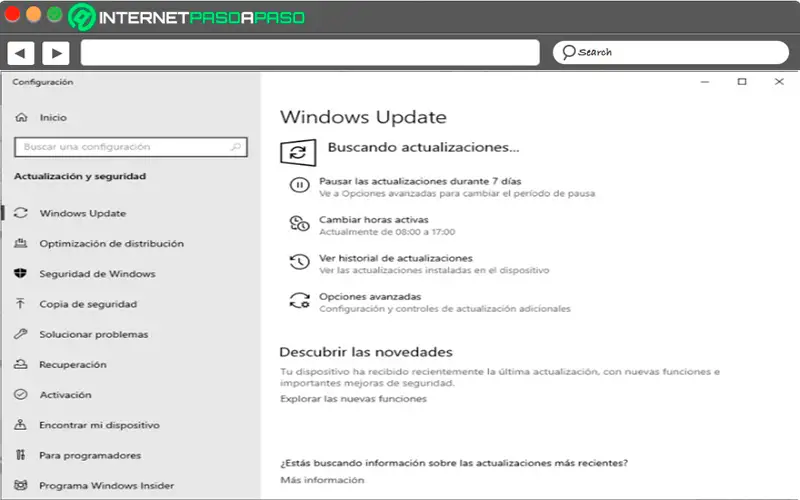The image size is (800, 500).
Task: Open Optimización de distribución section
Action: [112, 243]
